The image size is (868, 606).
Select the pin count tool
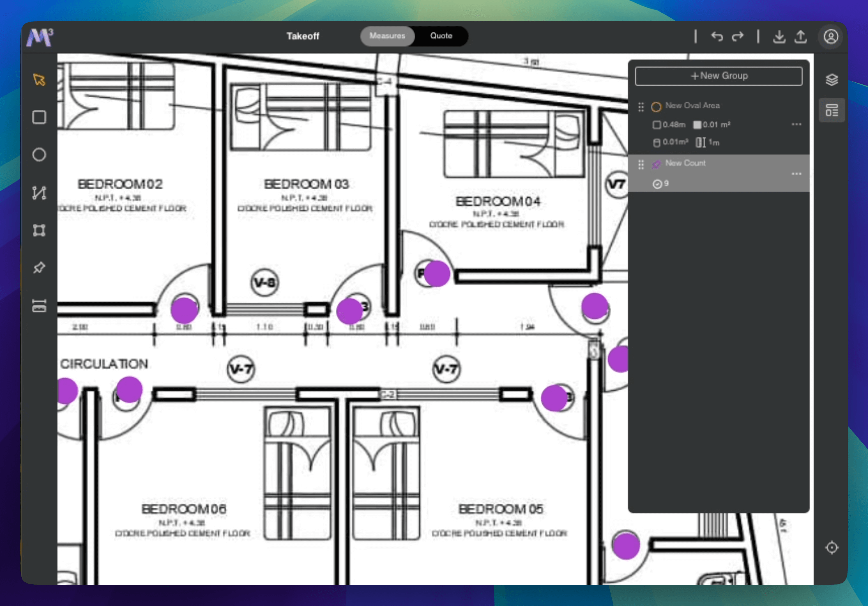coord(39,267)
